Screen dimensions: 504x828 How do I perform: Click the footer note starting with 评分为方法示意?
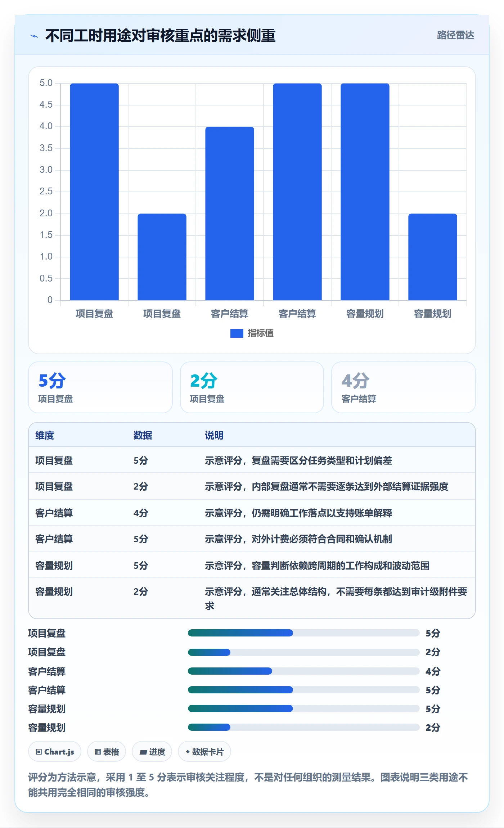click(x=248, y=785)
